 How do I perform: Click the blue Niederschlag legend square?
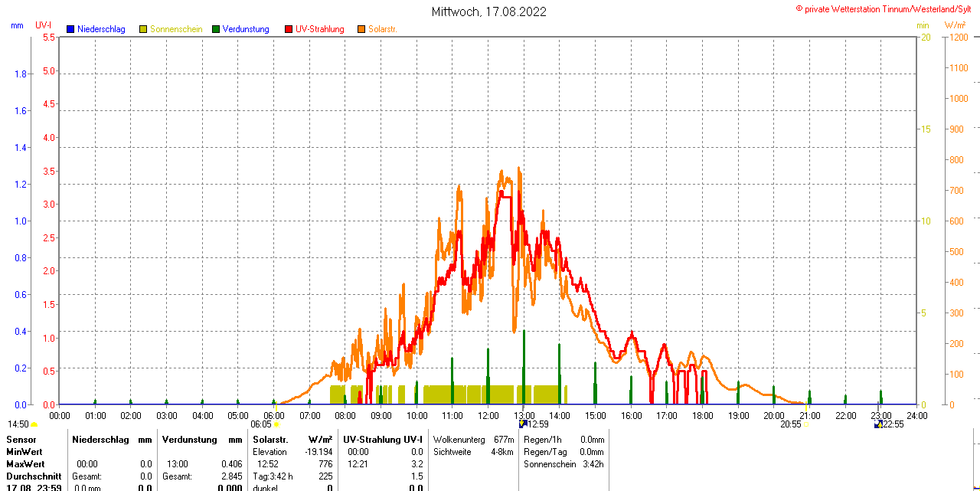(x=70, y=29)
